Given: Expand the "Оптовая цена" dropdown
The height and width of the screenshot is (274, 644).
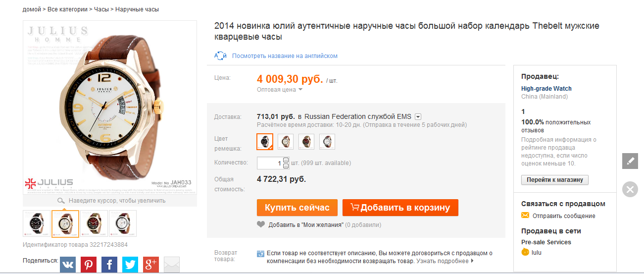Looking at the screenshot, I should tap(279, 90).
